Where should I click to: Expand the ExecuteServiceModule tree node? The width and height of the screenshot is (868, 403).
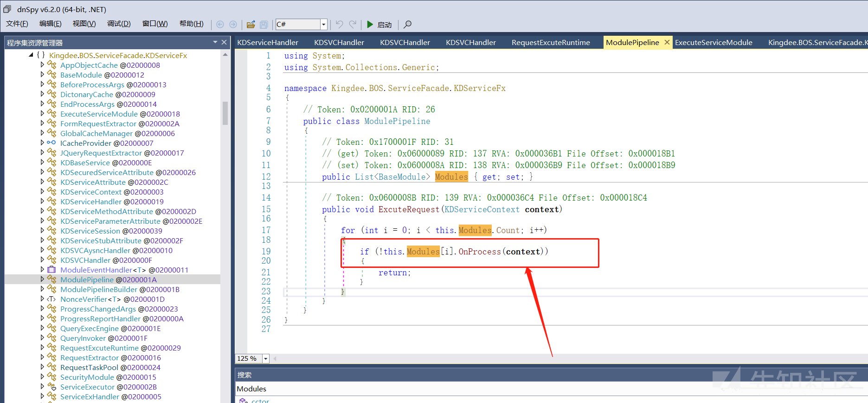coord(42,114)
